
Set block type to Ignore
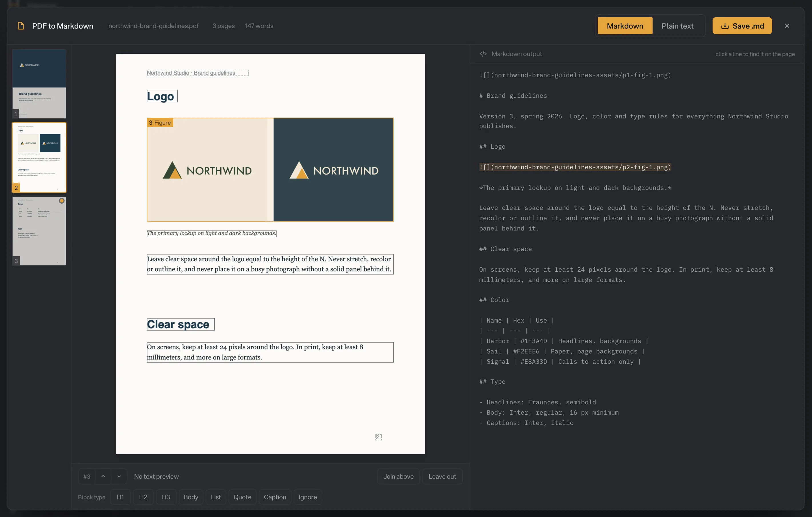tap(307, 497)
